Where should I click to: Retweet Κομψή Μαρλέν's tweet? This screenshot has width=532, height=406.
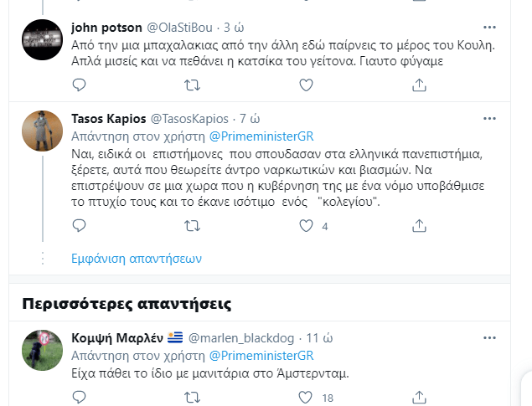click(192, 398)
